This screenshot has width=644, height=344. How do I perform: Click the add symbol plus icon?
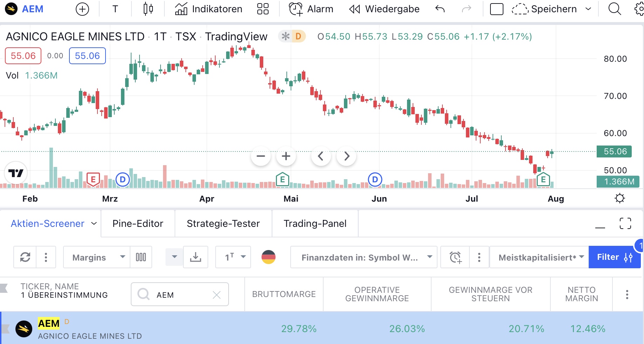(82, 9)
